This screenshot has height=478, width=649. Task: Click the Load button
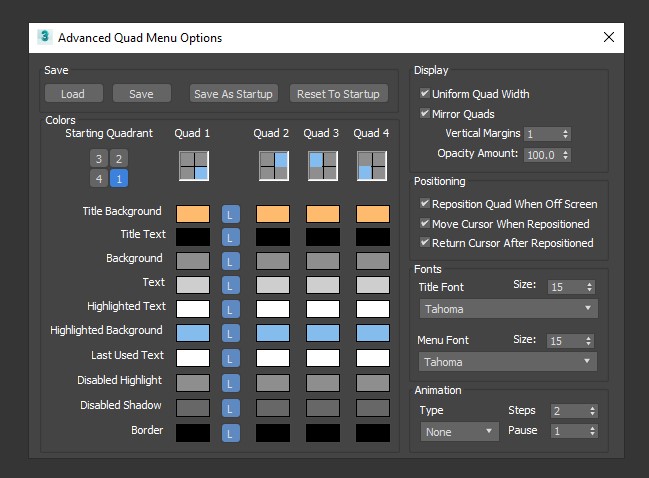coord(73,94)
